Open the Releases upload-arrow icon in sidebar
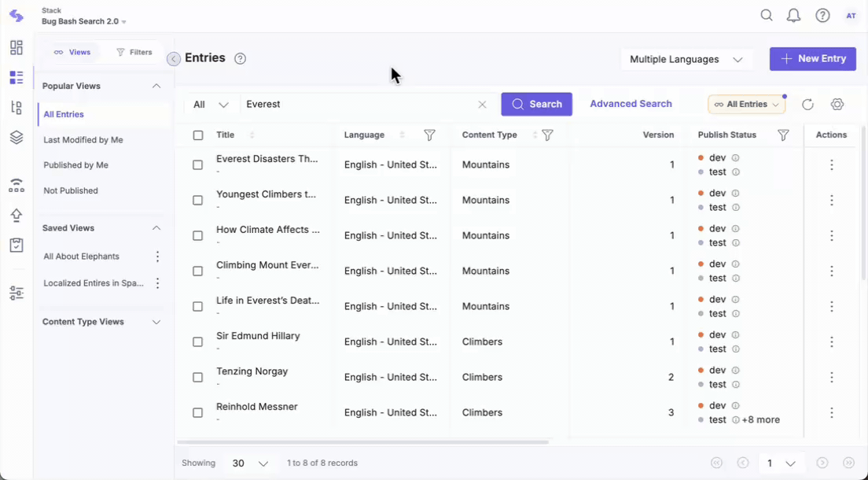The width and height of the screenshot is (868, 480). point(17,216)
